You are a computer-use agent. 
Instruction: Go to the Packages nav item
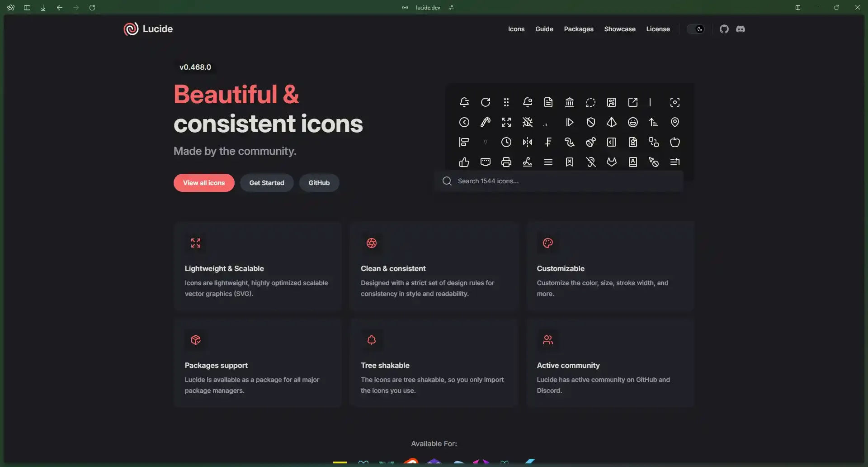pos(578,29)
